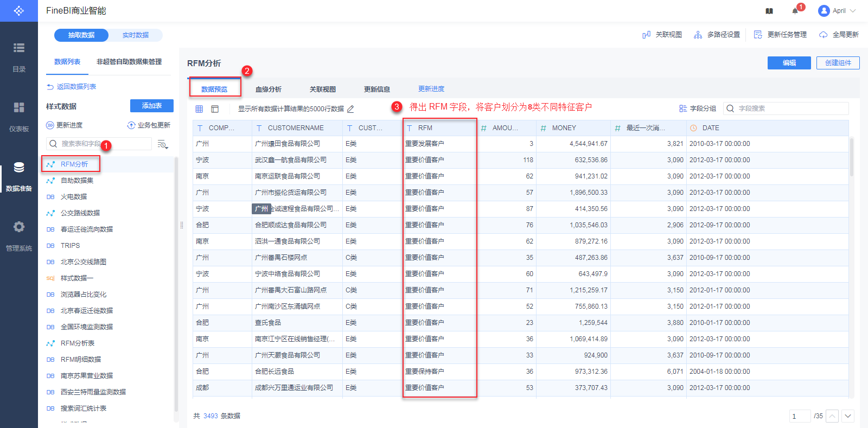868x428 pixels.
Task: Click the data table vertical scrollbar
Action: click(852, 157)
